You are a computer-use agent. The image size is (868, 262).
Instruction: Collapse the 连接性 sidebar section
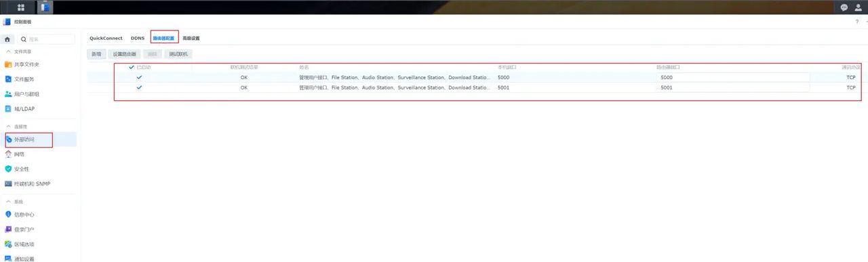pos(8,126)
